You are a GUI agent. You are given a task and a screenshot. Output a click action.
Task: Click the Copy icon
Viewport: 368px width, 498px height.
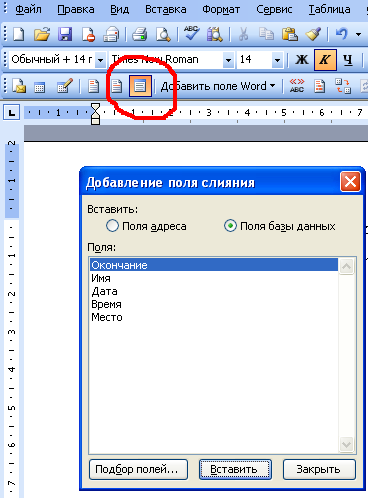pyautogui.click(x=266, y=34)
